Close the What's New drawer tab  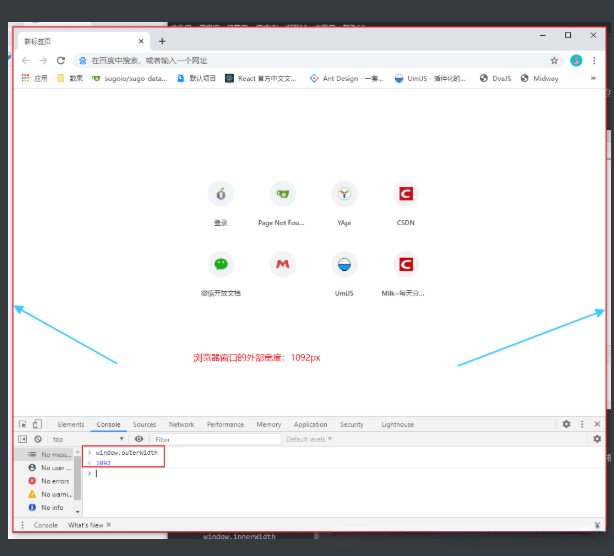coord(109,525)
